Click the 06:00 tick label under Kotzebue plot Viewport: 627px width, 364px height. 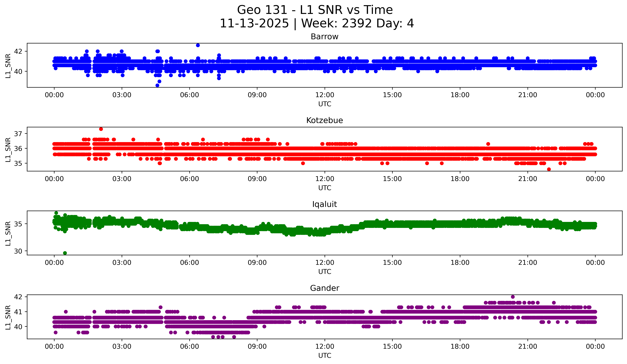[x=189, y=179]
